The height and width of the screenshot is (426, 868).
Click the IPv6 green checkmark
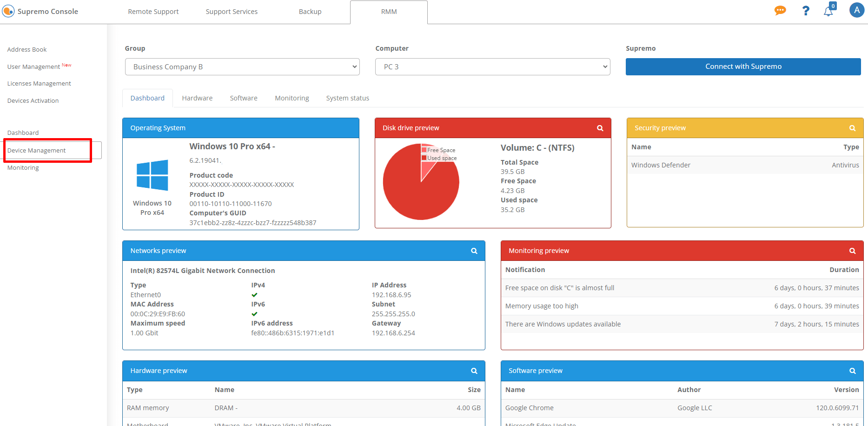click(x=254, y=314)
